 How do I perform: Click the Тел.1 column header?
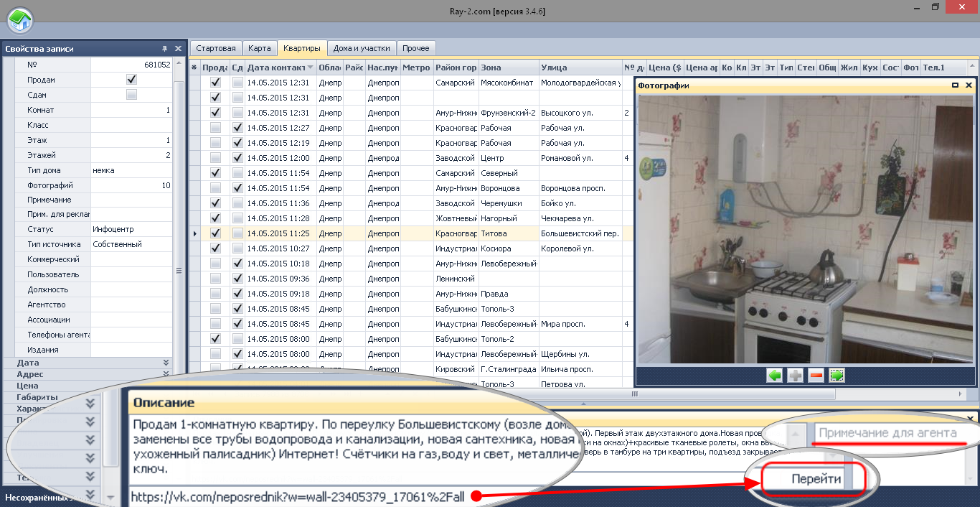pos(943,68)
